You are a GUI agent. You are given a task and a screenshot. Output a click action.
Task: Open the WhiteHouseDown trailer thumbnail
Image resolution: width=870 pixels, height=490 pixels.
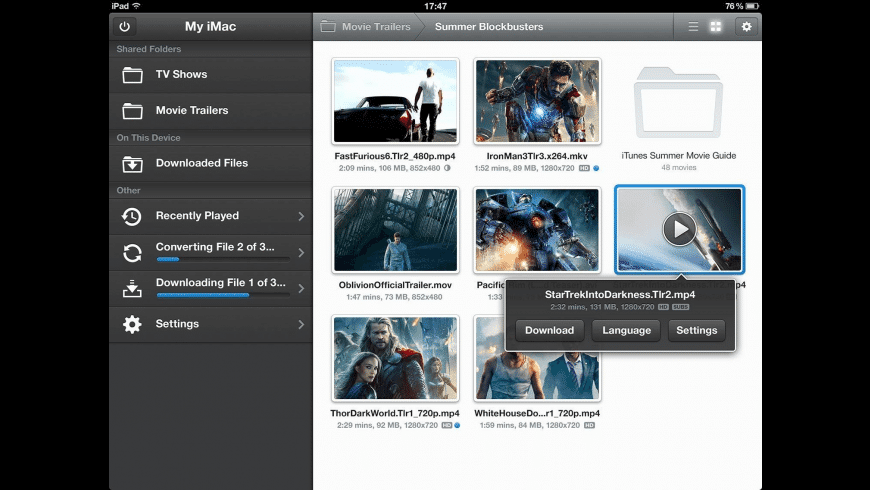tap(537, 375)
